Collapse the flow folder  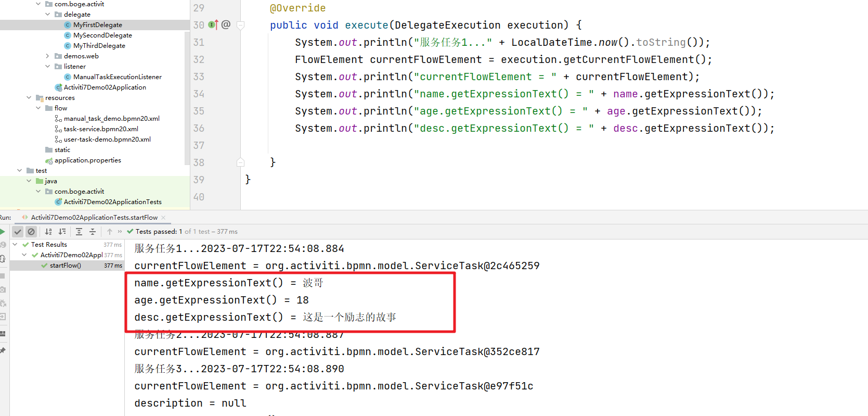tap(38, 108)
